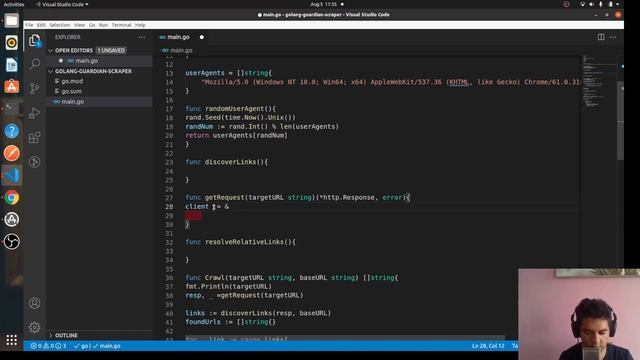Image resolution: width=640 pixels, height=360 pixels.
Task: Focus Visual Studio Code dock icon
Action: point(11,175)
